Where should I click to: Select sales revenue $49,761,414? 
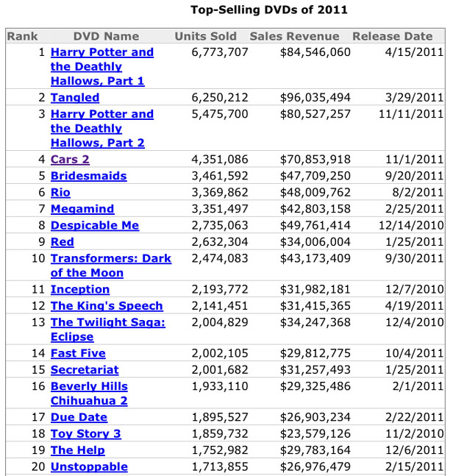(x=315, y=226)
